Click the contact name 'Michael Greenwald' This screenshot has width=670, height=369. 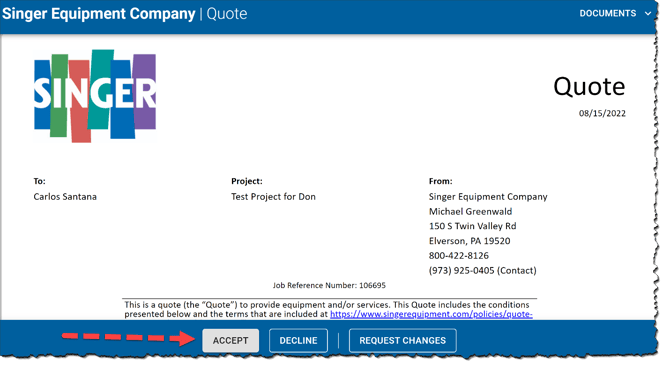(x=470, y=211)
